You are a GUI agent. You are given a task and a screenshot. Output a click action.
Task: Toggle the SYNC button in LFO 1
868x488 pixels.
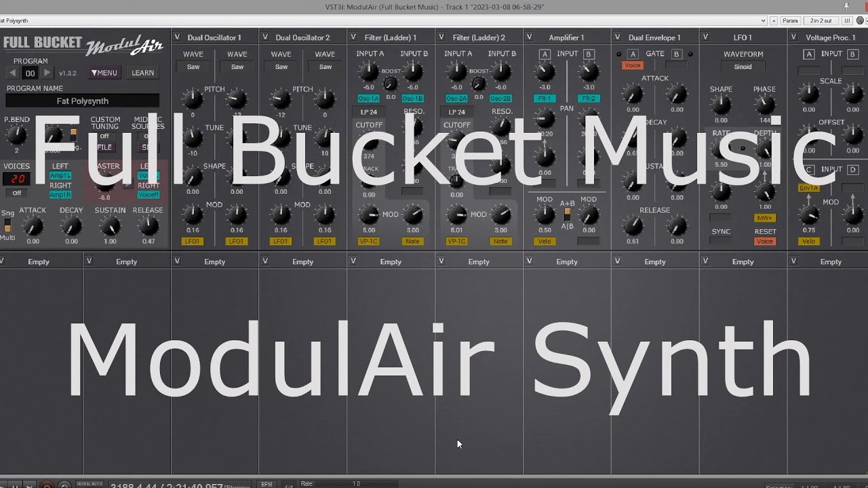pyautogui.click(x=721, y=241)
